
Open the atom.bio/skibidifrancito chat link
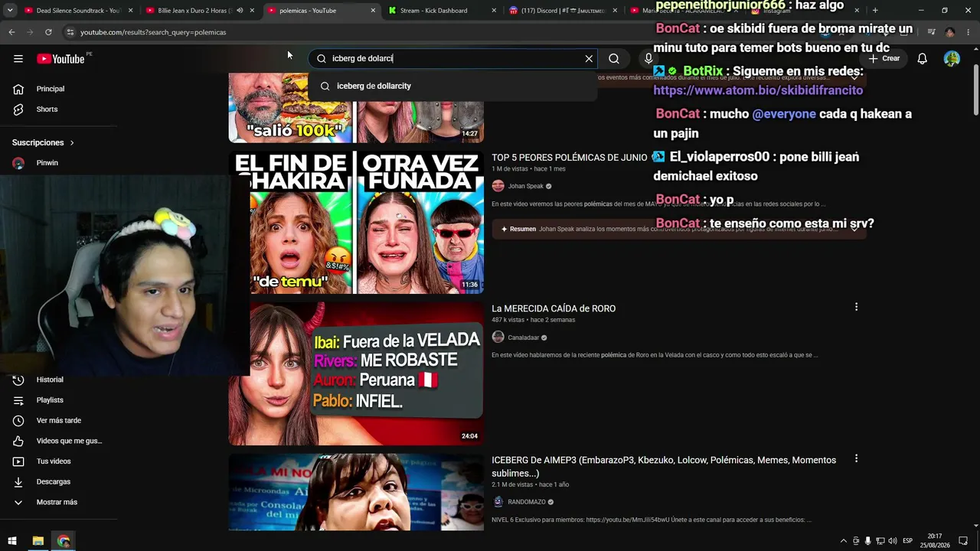pos(758,90)
